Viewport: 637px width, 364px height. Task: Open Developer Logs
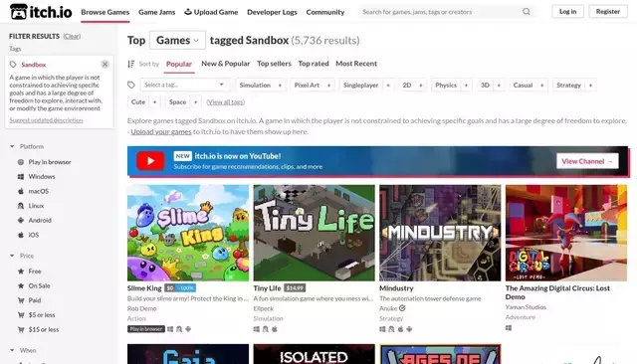272,12
